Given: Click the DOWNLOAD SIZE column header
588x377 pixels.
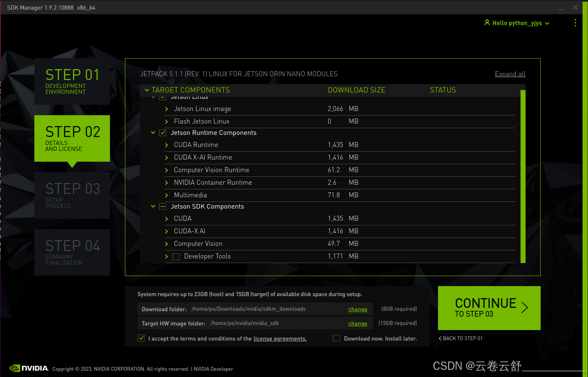Looking at the screenshot, I should (x=356, y=90).
